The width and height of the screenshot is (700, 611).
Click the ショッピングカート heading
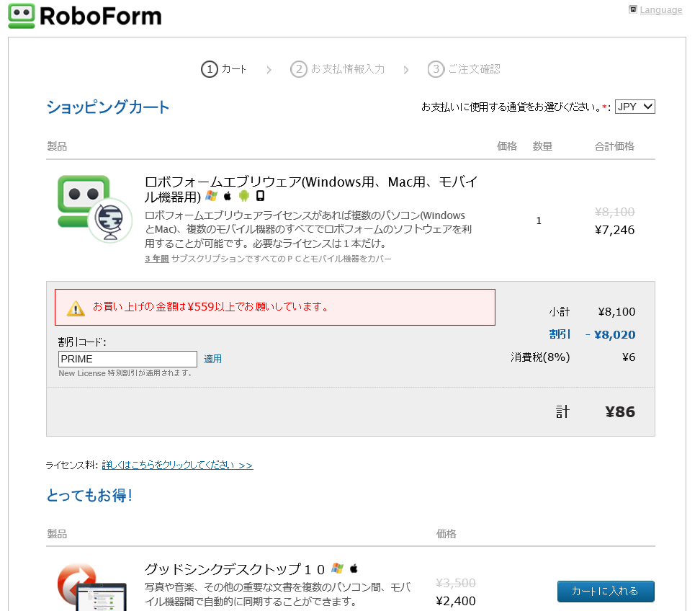[108, 107]
